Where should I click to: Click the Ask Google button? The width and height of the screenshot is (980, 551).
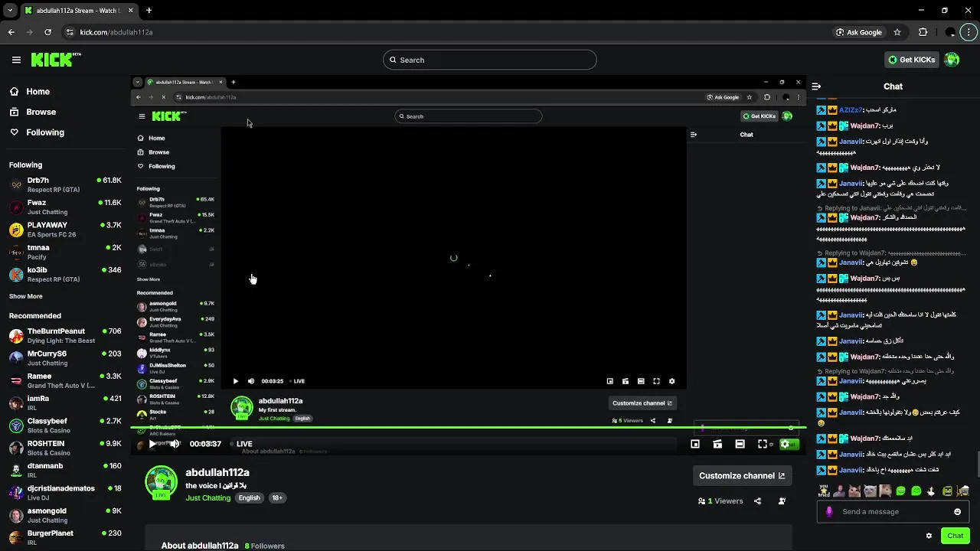(x=859, y=32)
